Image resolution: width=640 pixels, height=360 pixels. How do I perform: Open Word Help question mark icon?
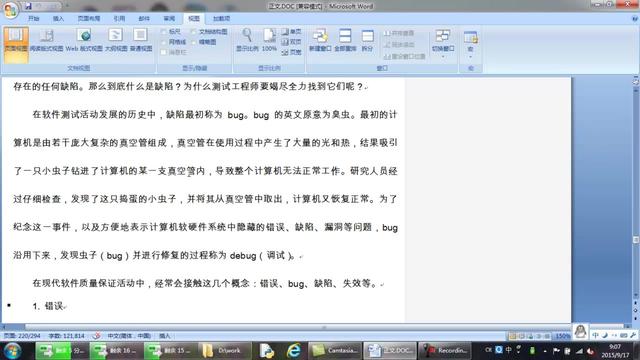pyautogui.click(x=635, y=18)
